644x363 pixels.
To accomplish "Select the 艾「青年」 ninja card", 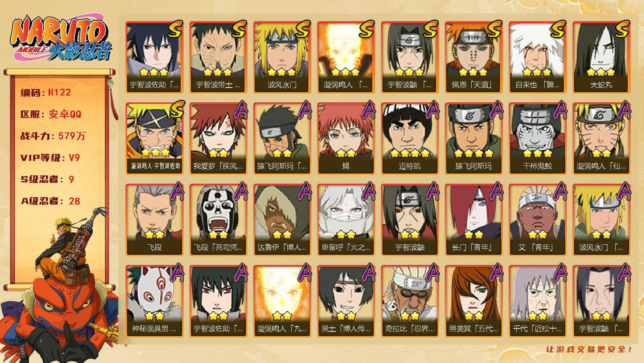I will [537, 220].
